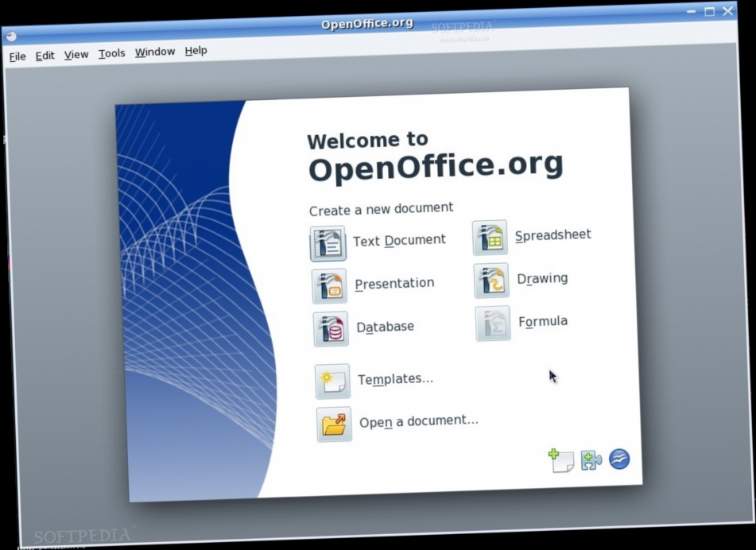
Task: Open the Window menu
Action: (x=154, y=51)
